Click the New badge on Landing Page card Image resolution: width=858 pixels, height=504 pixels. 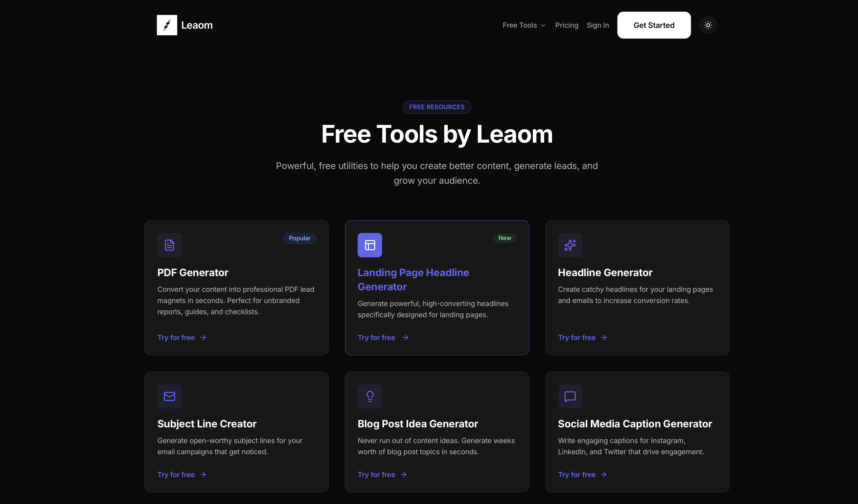[505, 238]
